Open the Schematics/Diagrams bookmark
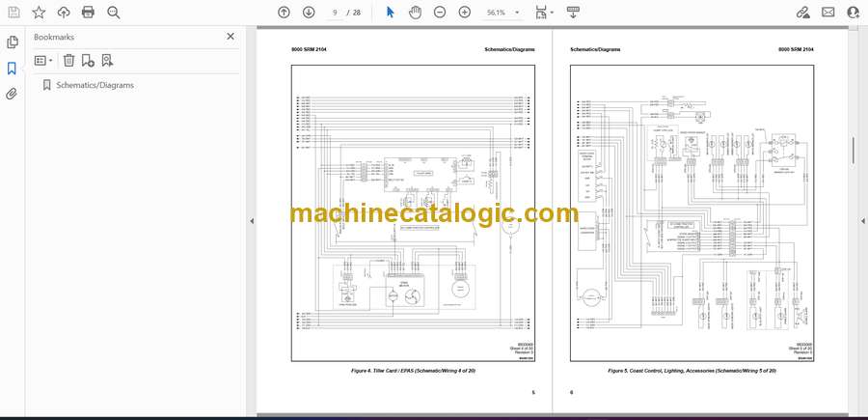 [95, 85]
